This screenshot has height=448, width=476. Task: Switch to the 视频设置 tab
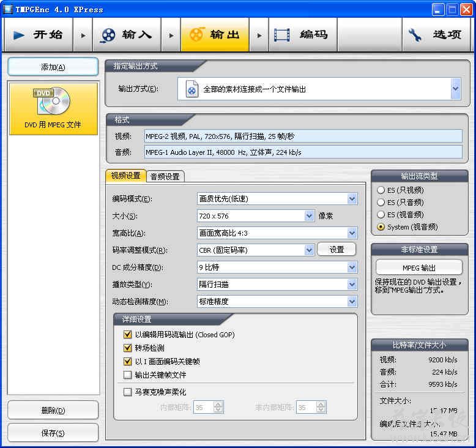(125, 176)
